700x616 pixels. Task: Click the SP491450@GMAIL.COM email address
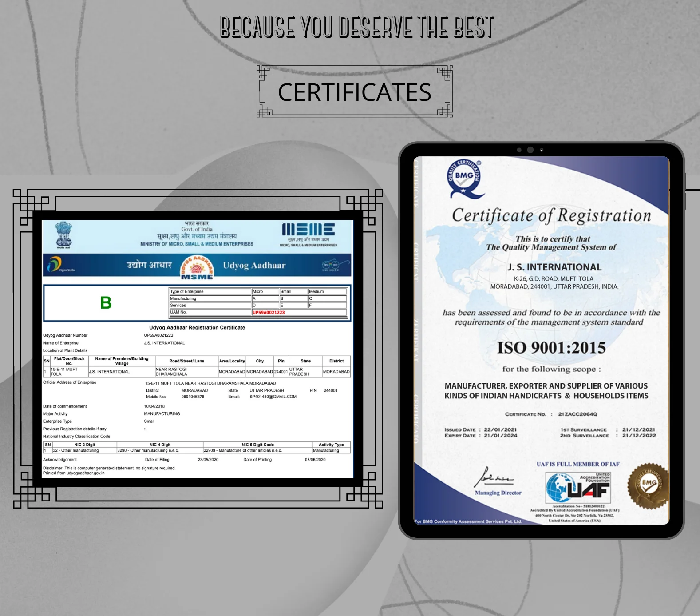273,397
